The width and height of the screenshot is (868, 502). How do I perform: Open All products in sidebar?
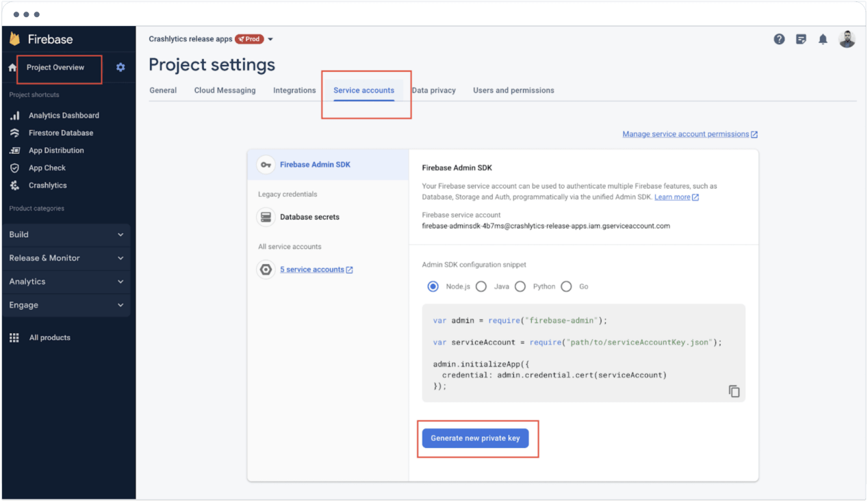pyautogui.click(x=50, y=338)
